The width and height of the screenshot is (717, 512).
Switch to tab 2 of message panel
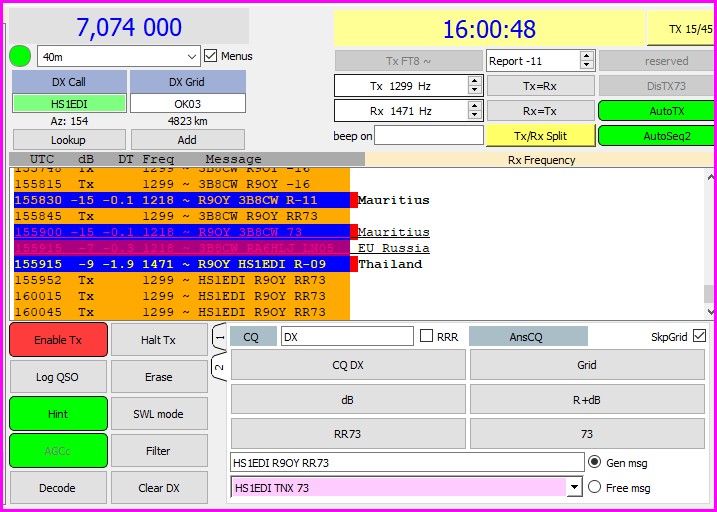point(219,366)
